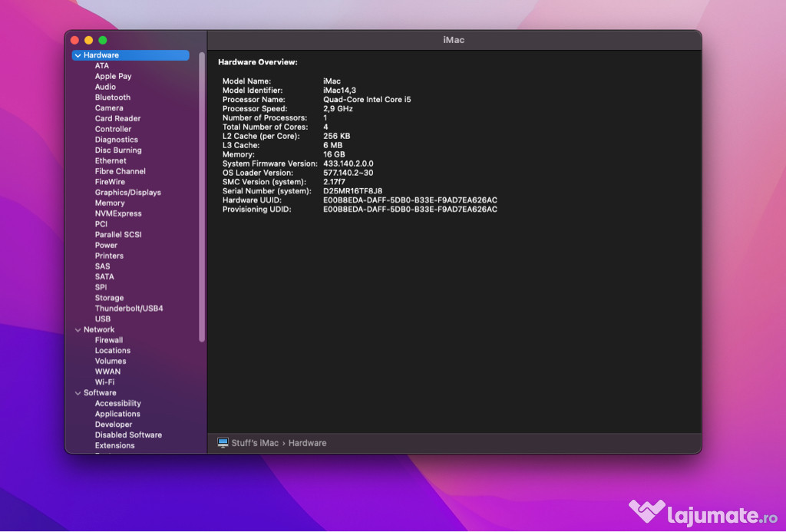
Task: Select Thunderbolt/USB4 in the sidebar
Action: pyautogui.click(x=129, y=309)
